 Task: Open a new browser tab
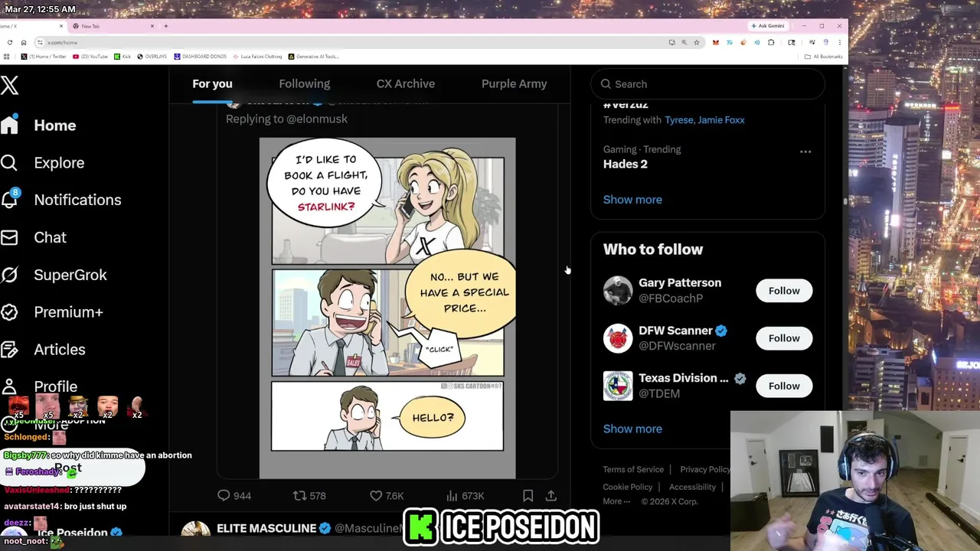(165, 26)
